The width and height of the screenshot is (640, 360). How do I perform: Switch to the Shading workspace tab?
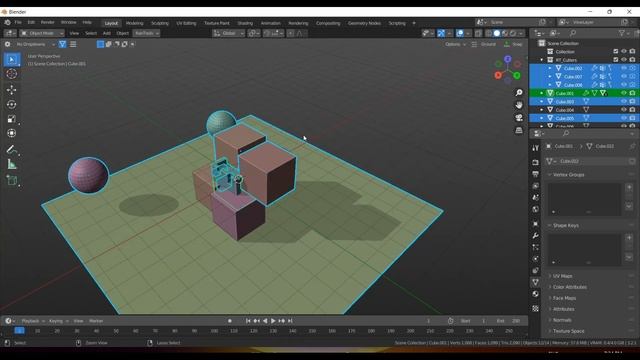pyautogui.click(x=245, y=23)
